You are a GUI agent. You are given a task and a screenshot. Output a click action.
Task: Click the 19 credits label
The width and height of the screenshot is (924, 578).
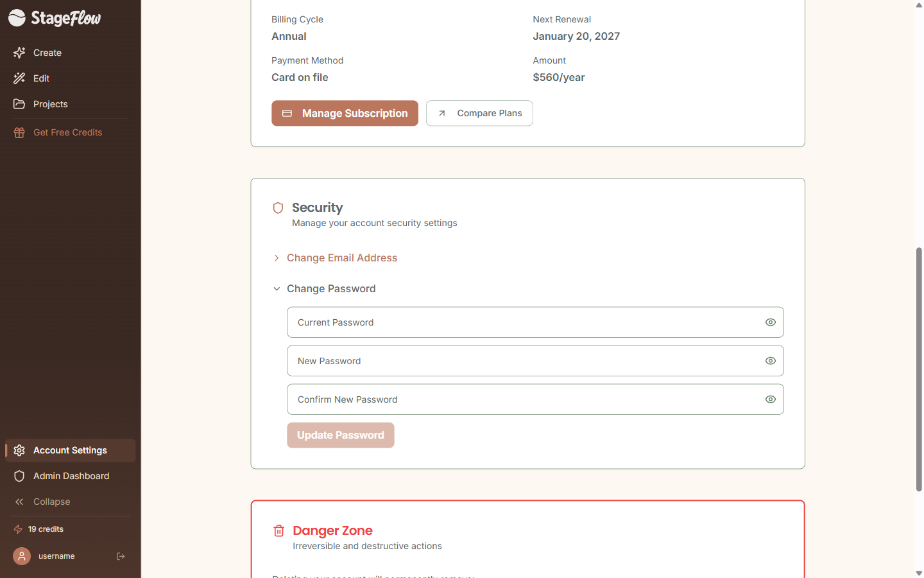coord(46,529)
